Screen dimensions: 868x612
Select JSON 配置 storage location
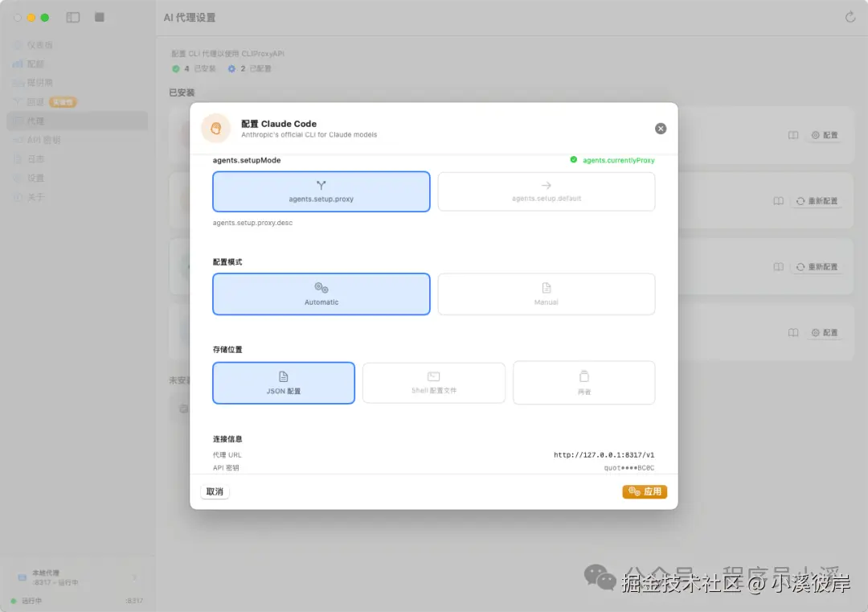tap(284, 383)
